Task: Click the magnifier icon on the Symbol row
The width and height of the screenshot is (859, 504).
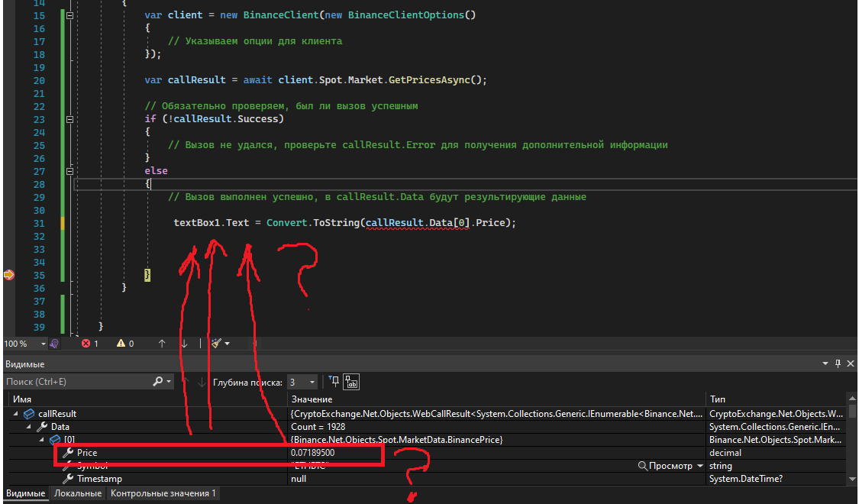Action: click(643, 466)
